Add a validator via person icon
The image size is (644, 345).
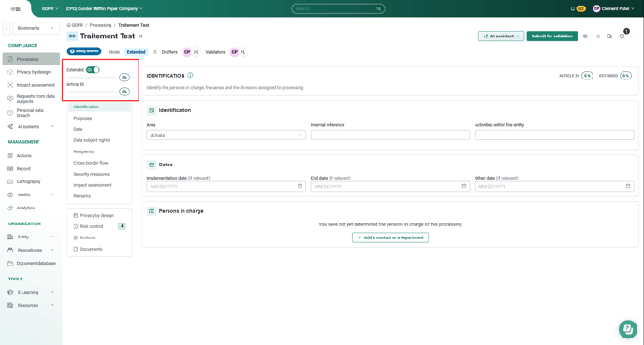click(243, 52)
